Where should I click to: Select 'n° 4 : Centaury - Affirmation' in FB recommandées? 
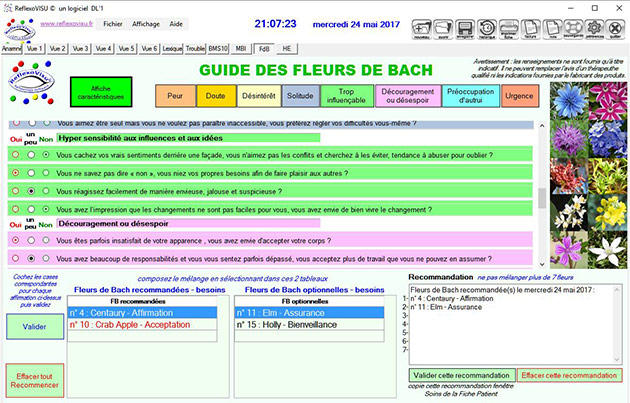point(142,313)
